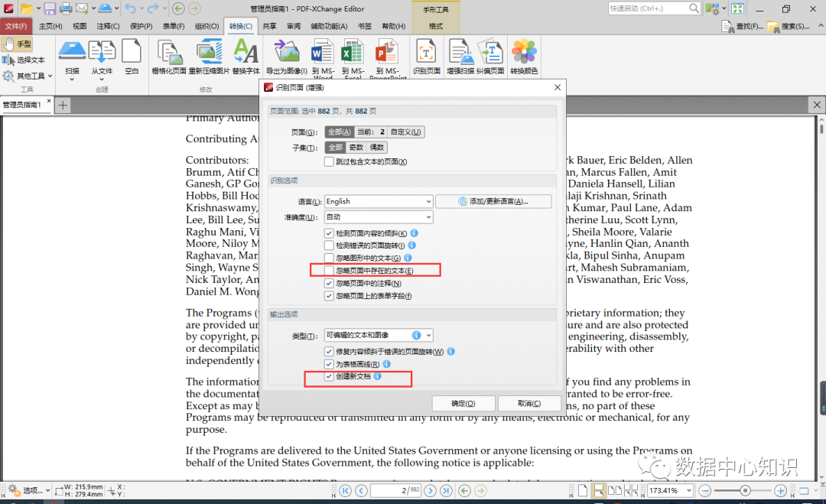Enable ignore text in graphics checkbox
The height and width of the screenshot is (504, 826).
click(x=329, y=258)
